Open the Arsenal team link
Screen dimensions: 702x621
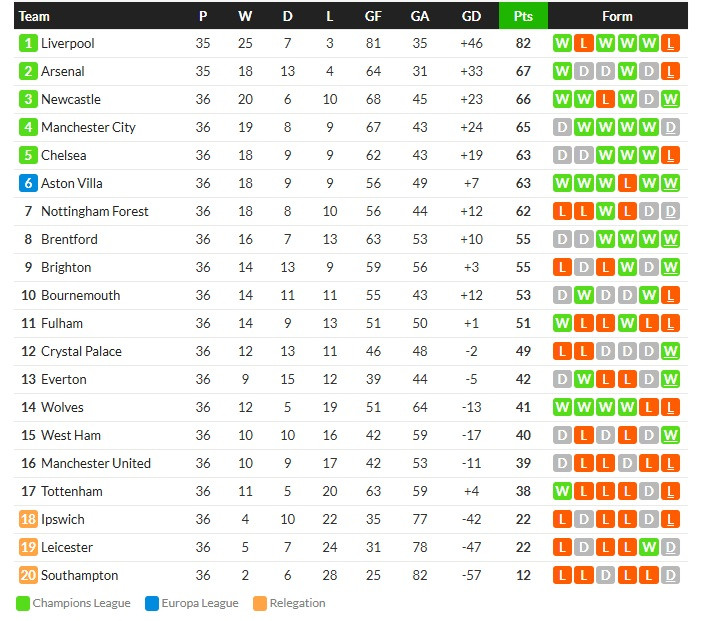tap(63, 71)
